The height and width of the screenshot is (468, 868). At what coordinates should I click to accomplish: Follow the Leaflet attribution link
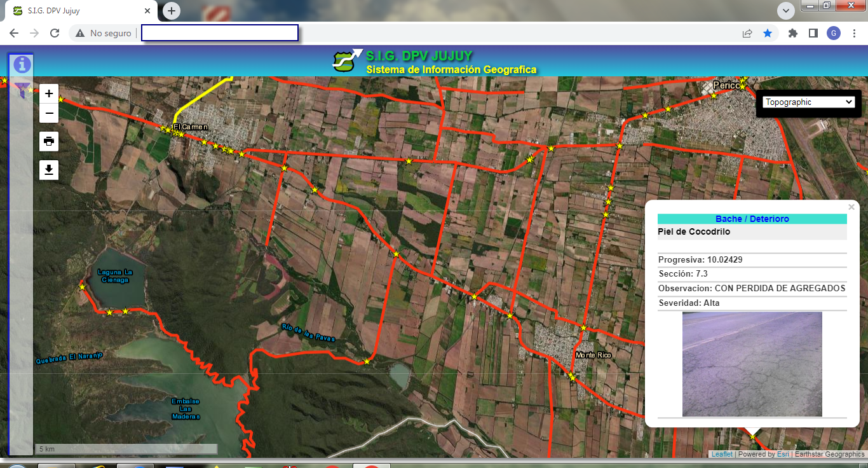click(x=721, y=454)
